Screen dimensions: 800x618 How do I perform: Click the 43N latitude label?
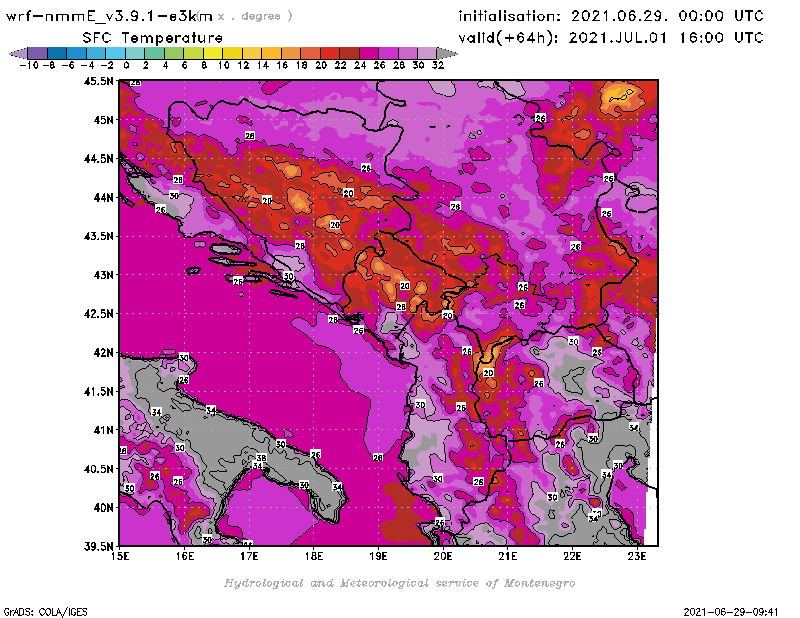[103, 275]
